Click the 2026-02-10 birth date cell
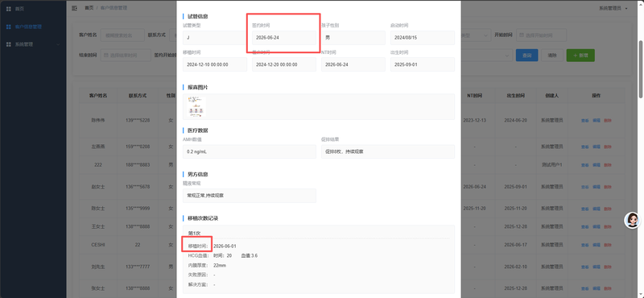Viewport: 644px width, 298px height. pyautogui.click(x=515, y=267)
